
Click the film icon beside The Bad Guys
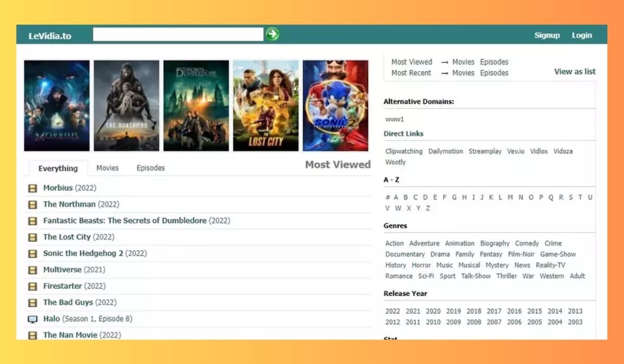coord(32,303)
